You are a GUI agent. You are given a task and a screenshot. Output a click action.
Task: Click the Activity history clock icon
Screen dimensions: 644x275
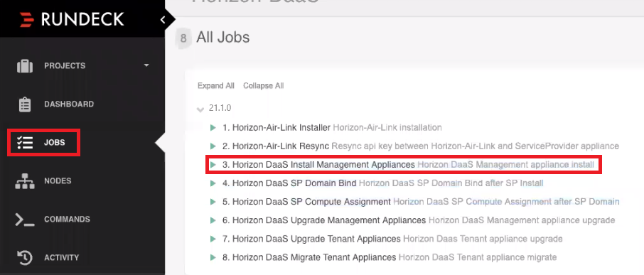point(25,258)
